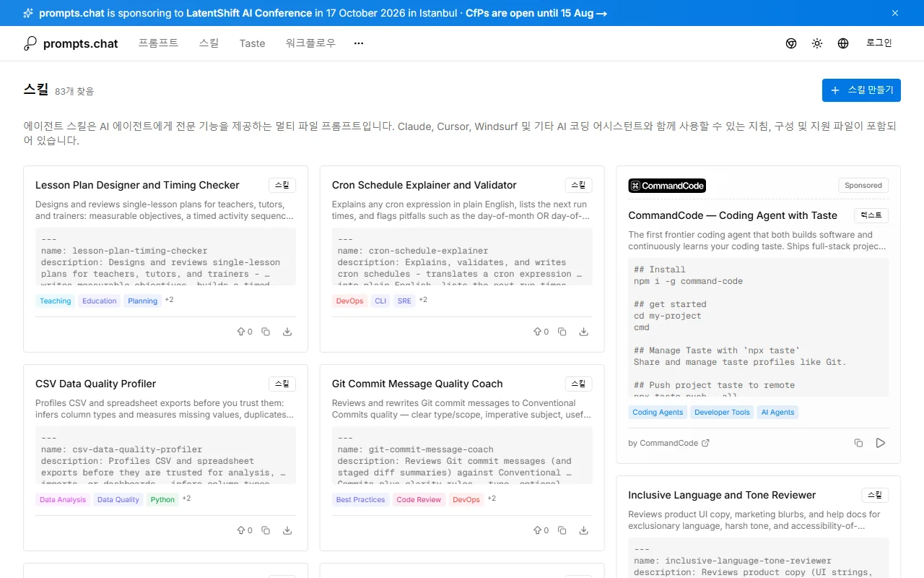Dismiss the LatentShift sponsorship banner
Viewport: 924px width, 578px height.
click(x=895, y=13)
